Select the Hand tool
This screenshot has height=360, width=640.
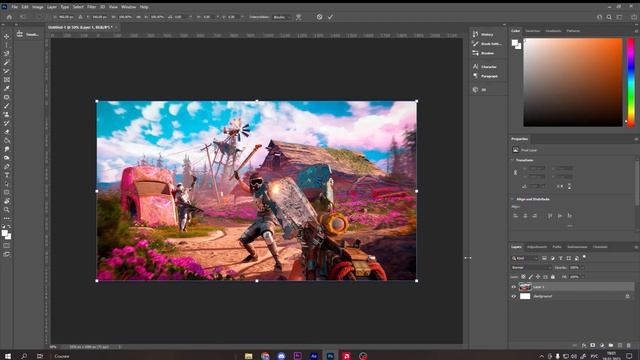click(7, 201)
